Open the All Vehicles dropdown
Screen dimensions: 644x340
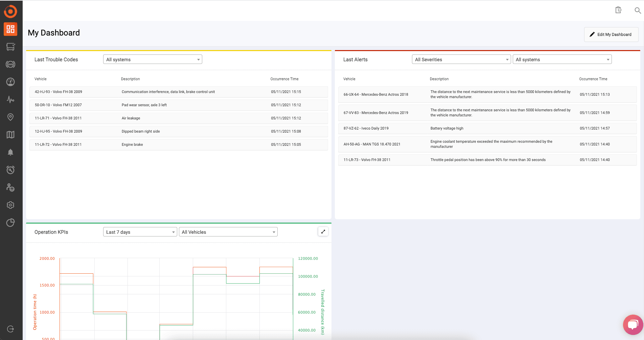click(x=228, y=232)
